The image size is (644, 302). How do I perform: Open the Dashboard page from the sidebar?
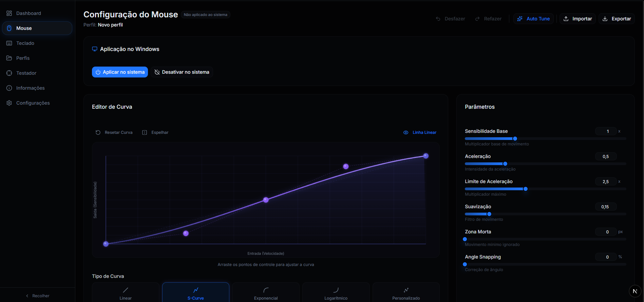(x=37, y=13)
